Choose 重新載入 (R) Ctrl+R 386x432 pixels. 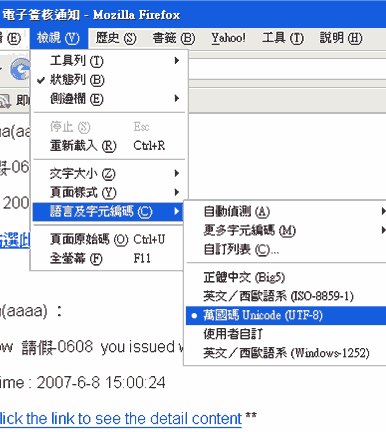pos(109,146)
